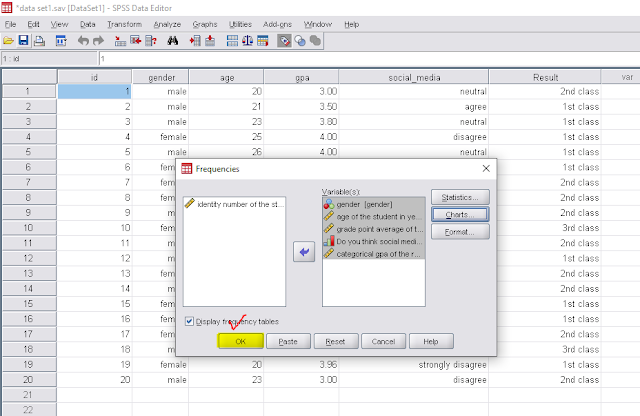Click the SPSS icon in Frequencies title
The image size is (640, 416).
187,169
